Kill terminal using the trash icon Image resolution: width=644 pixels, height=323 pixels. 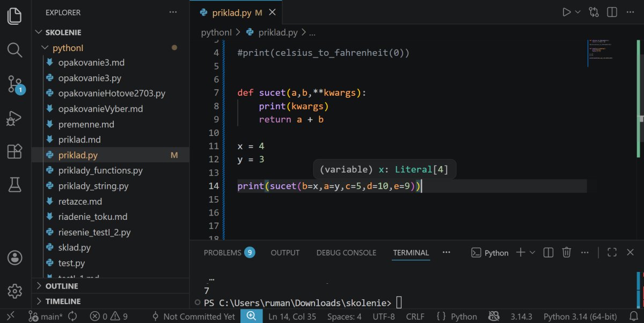coord(566,253)
